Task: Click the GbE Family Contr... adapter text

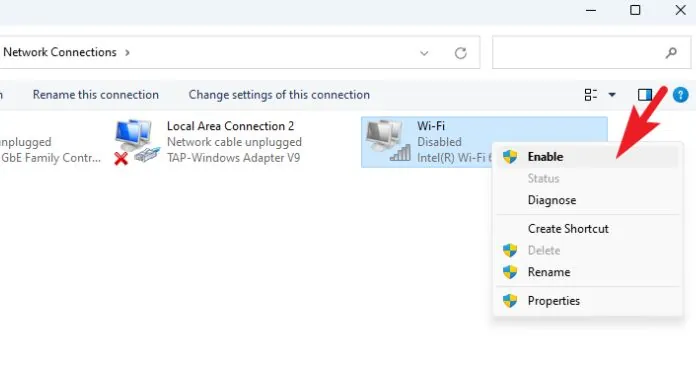Action: [x=51, y=158]
